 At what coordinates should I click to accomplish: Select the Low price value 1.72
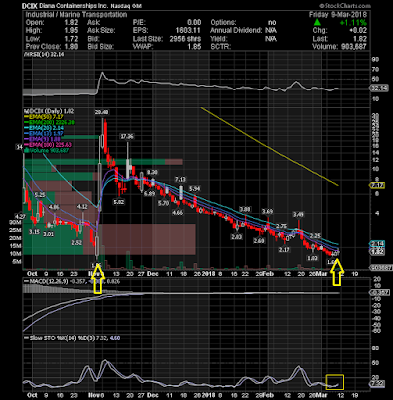click(71, 39)
